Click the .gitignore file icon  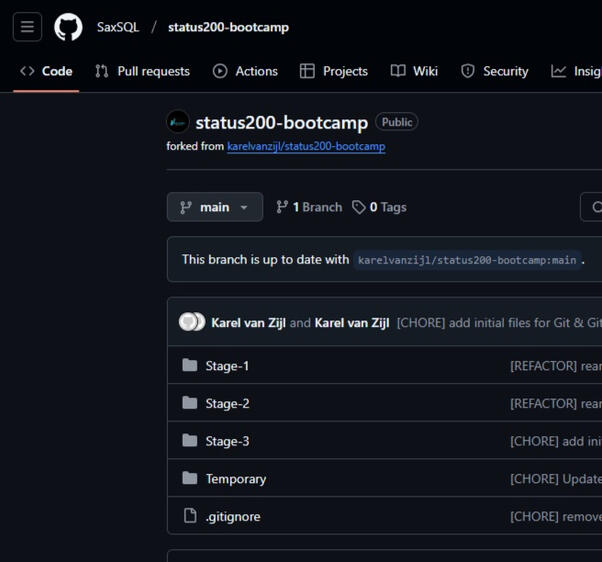click(190, 516)
